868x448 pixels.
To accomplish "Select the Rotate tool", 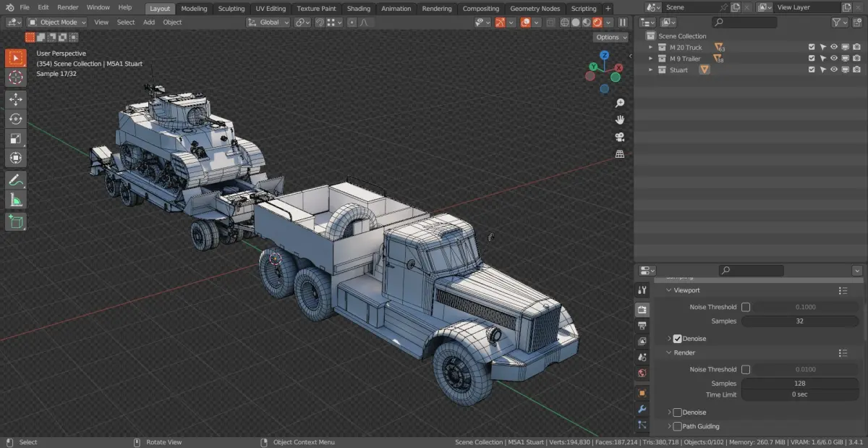I will pyautogui.click(x=16, y=119).
